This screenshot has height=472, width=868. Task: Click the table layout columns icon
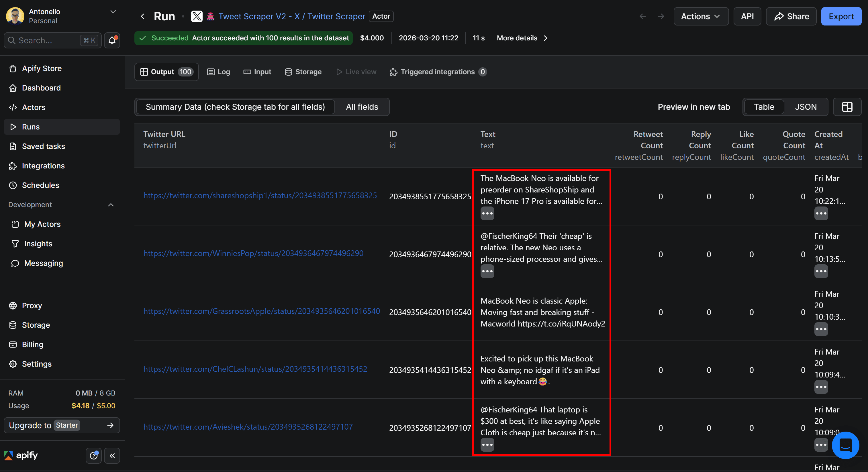[847, 107]
